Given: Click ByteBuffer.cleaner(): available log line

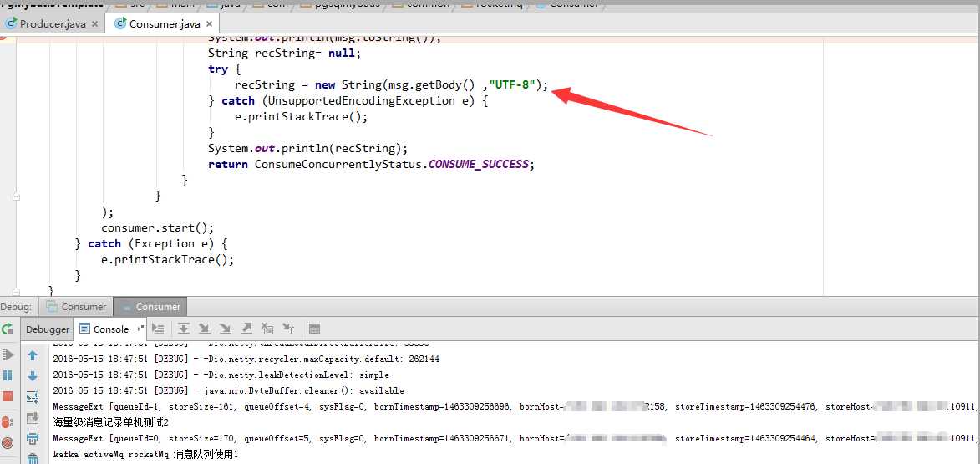Looking at the screenshot, I should click(228, 390).
